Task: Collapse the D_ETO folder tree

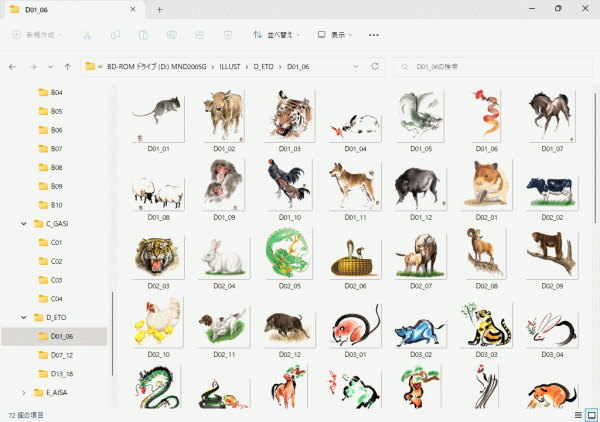Action: pos(24,318)
